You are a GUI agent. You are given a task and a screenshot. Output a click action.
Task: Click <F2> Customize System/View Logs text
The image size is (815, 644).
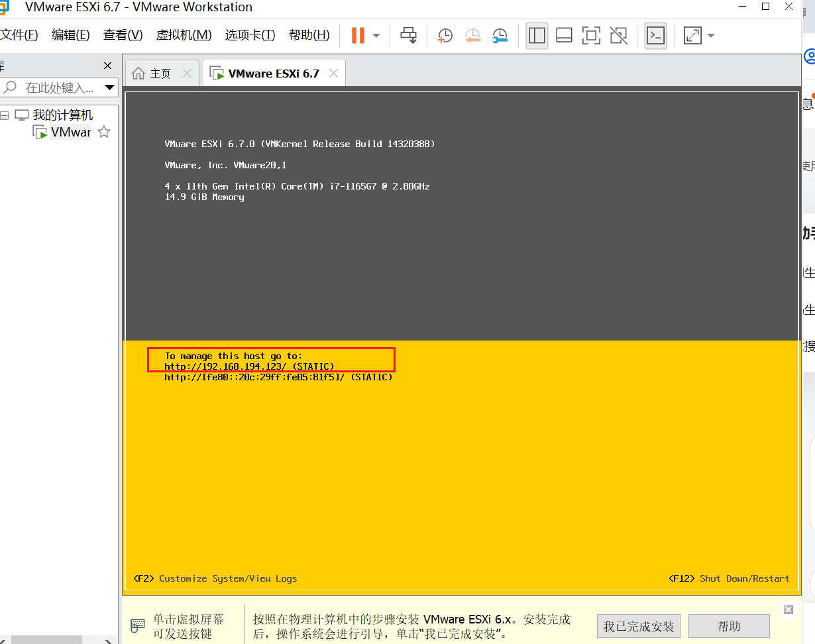[215, 578]
